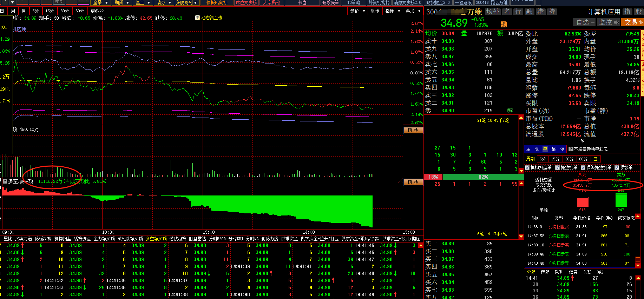Expand the double-chevron below 流通股 data
Screen dimensions: 644x299
pyautogui.click(x=583, y=141)
